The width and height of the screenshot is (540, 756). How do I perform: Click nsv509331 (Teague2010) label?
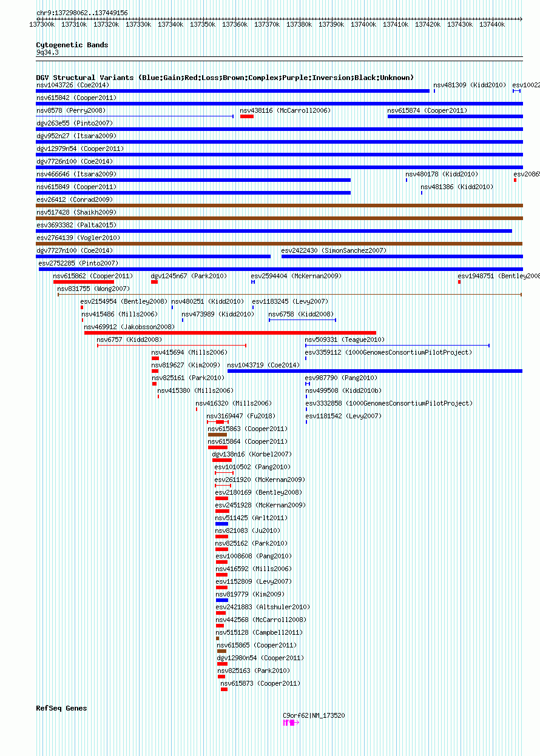point(345,340)
